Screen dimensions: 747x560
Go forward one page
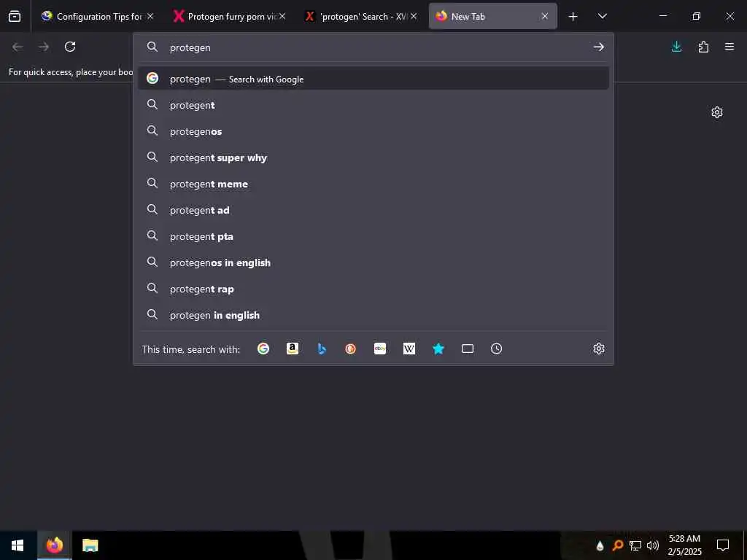(x=44, y=47)
